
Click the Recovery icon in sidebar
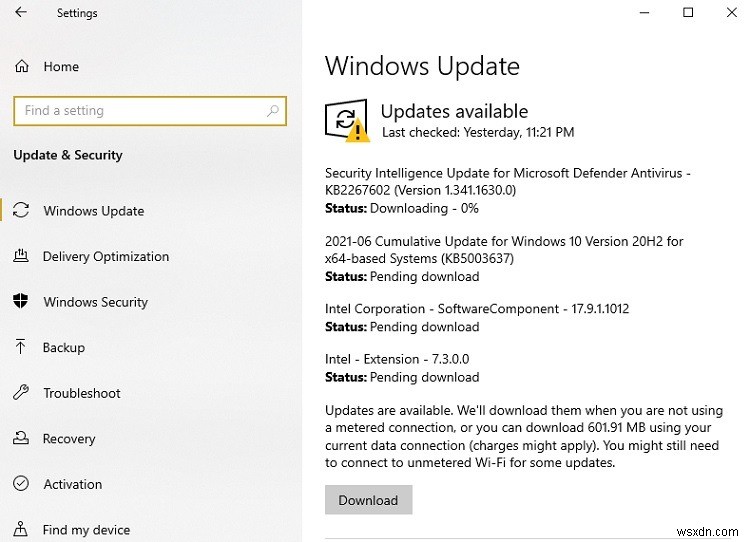[21, 437]
